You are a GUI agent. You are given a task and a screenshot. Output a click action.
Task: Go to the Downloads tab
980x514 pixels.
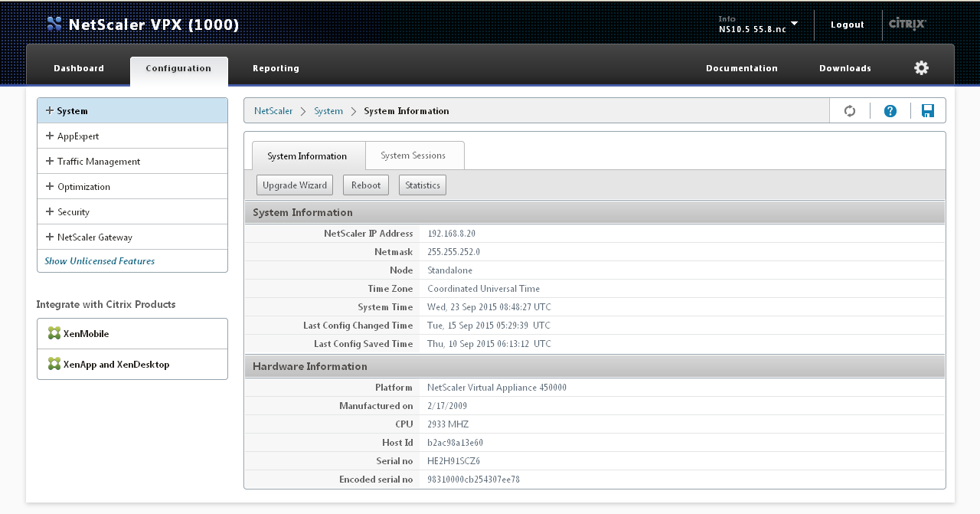[845, 68]
